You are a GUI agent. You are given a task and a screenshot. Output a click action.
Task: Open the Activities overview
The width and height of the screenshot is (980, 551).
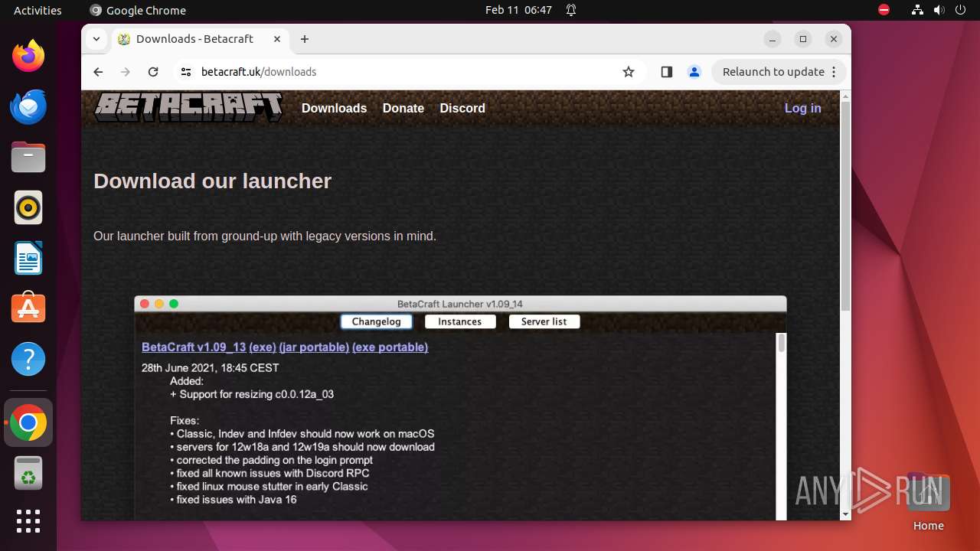38,10
